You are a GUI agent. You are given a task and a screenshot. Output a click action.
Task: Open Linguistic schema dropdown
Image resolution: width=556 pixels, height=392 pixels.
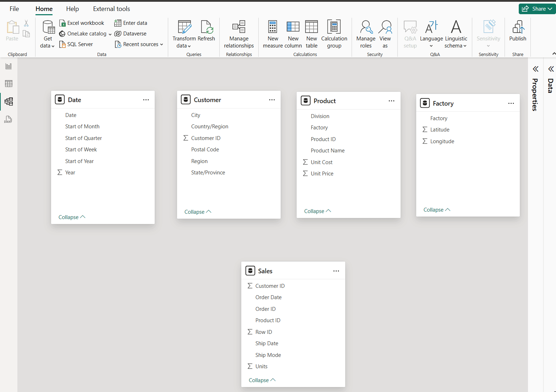coord(456,34)
